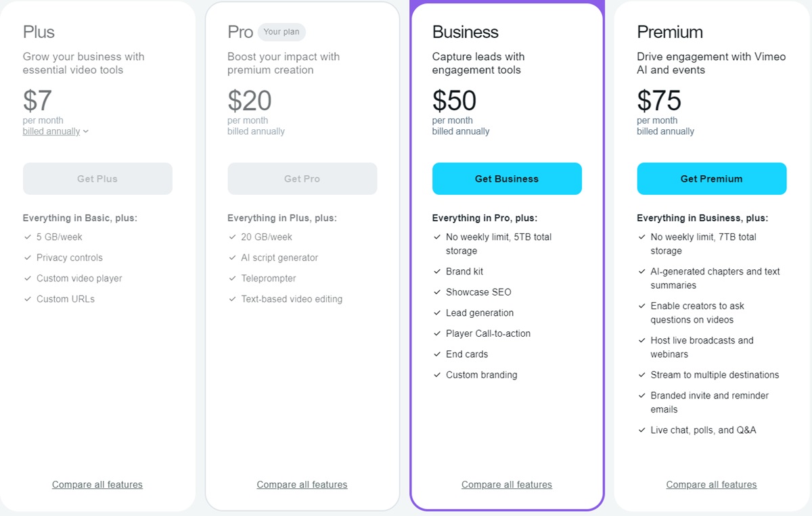Click the checkmark beside "AI script generator"
Viewport: 812px width, 516px height.
[233, 258]
